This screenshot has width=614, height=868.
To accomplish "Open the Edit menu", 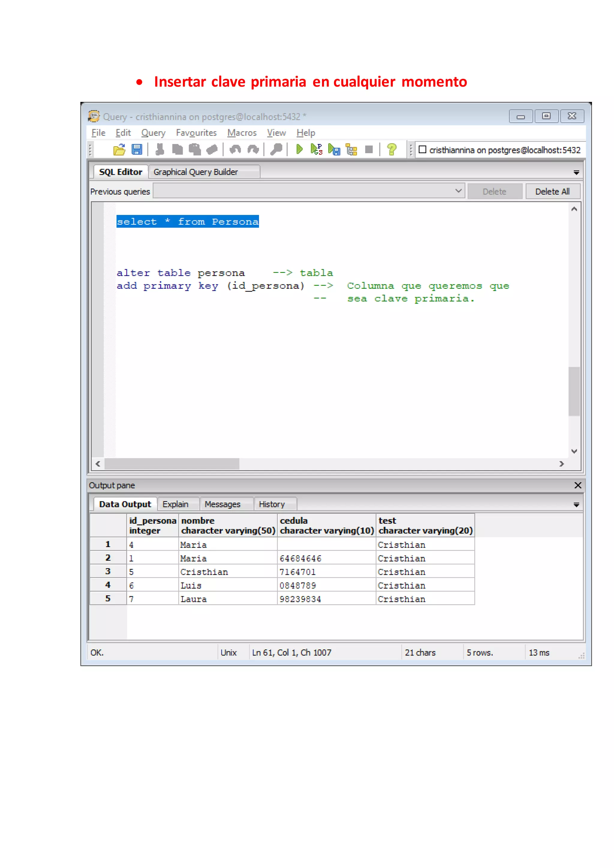I will 123,133.
